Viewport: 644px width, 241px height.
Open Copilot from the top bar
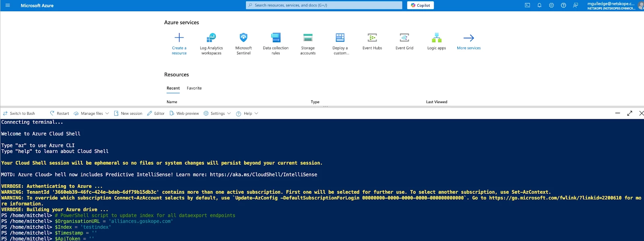(x=420, y=5)
